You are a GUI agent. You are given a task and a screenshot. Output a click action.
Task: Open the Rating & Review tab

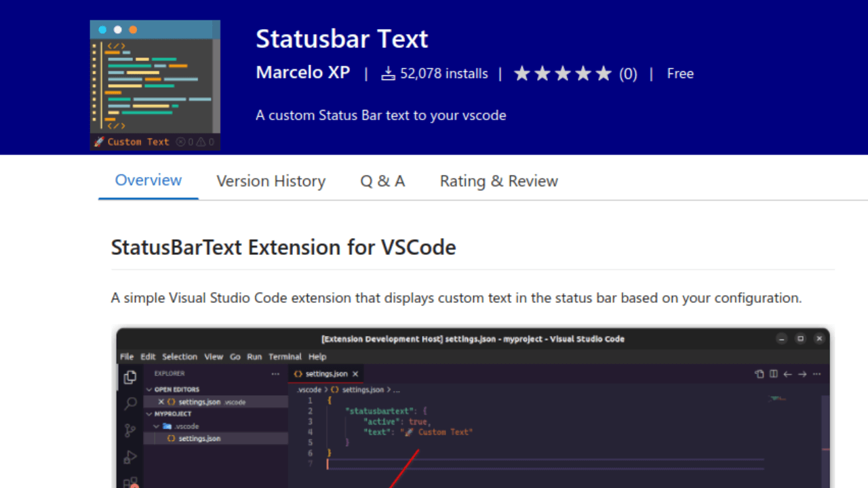pos(498,181)
